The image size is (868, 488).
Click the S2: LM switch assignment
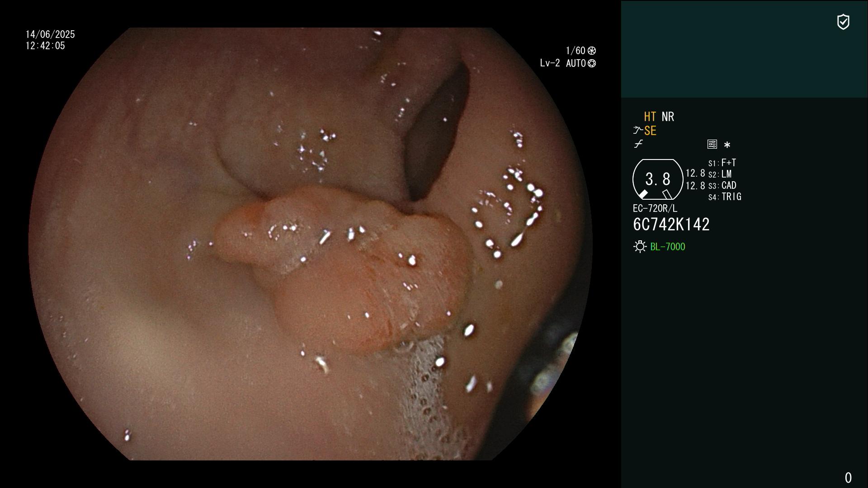coord(720,174)
